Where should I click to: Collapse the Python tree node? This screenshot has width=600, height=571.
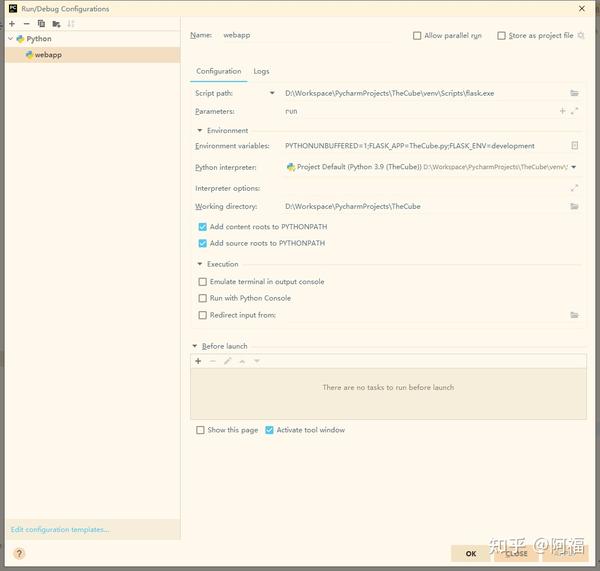click(10, 39)
